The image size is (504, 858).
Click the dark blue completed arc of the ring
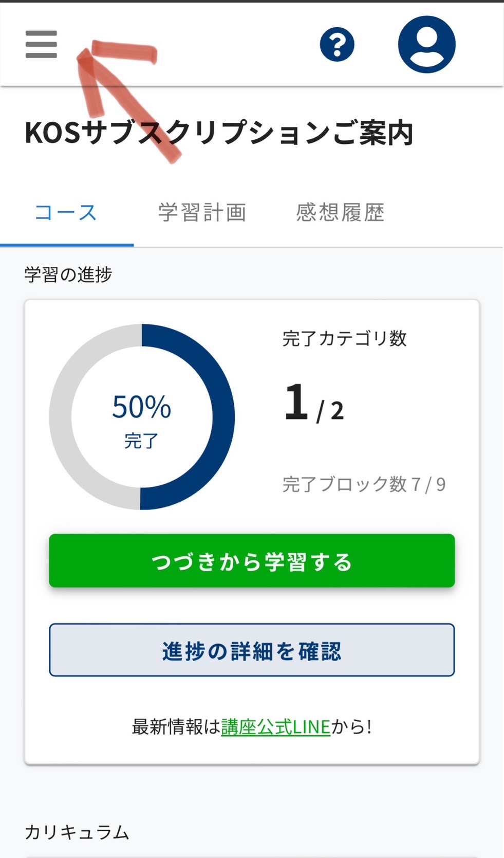pyautogui.click(x=223, y=417)
